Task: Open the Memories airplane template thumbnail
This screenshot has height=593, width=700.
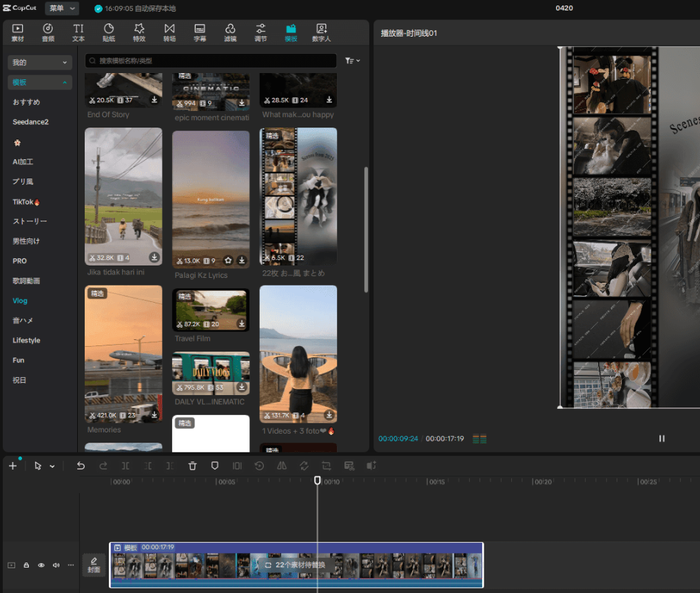Action: click(x=123, y=354)
